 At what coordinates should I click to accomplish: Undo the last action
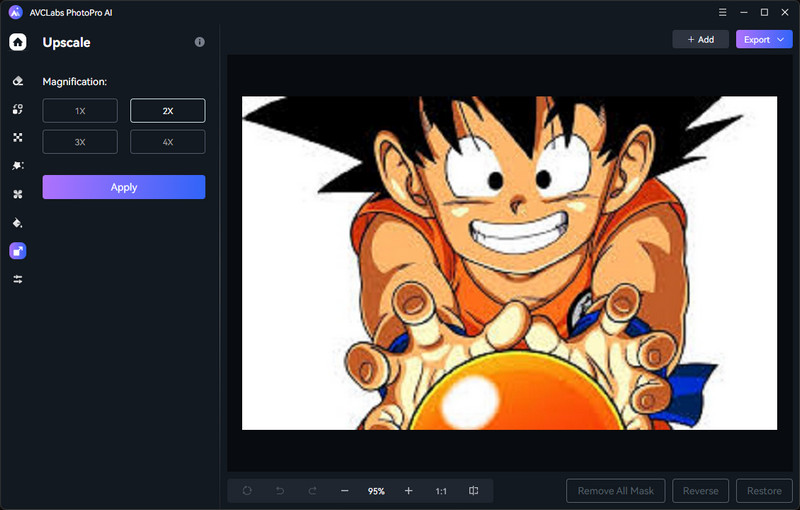click(x=280, y=491)
